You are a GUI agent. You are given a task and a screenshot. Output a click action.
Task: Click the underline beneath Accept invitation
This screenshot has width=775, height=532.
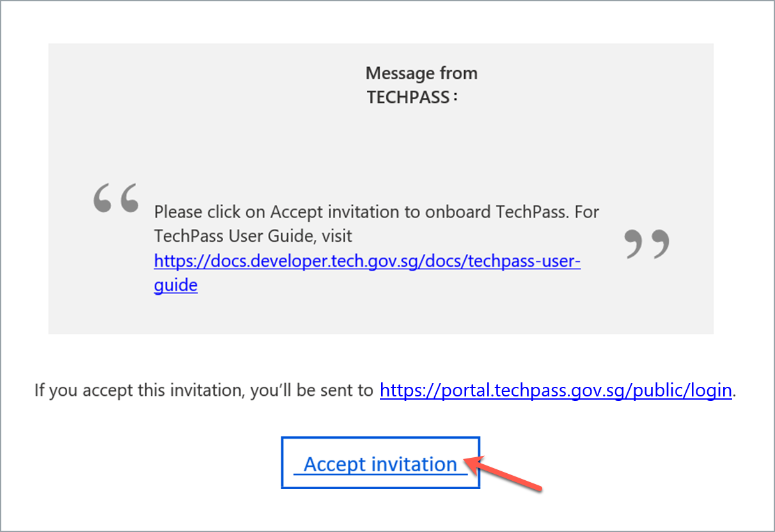[380, 475]
